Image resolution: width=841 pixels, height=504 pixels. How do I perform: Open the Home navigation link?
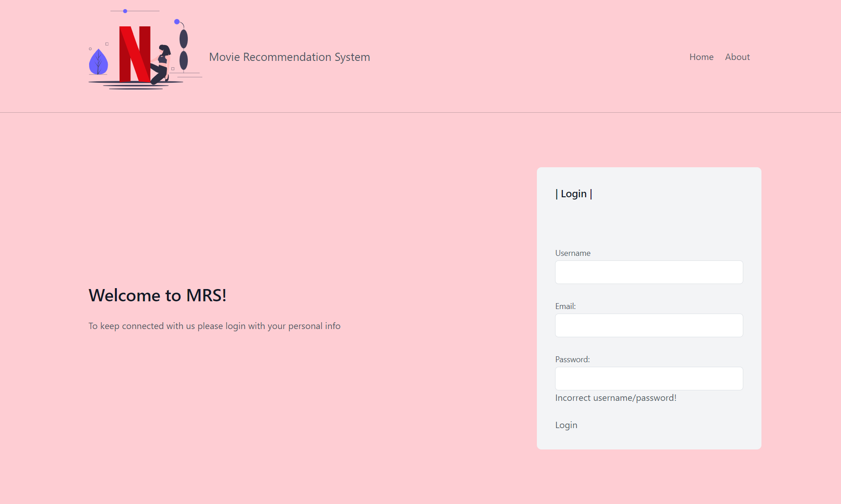coord(701,57)
